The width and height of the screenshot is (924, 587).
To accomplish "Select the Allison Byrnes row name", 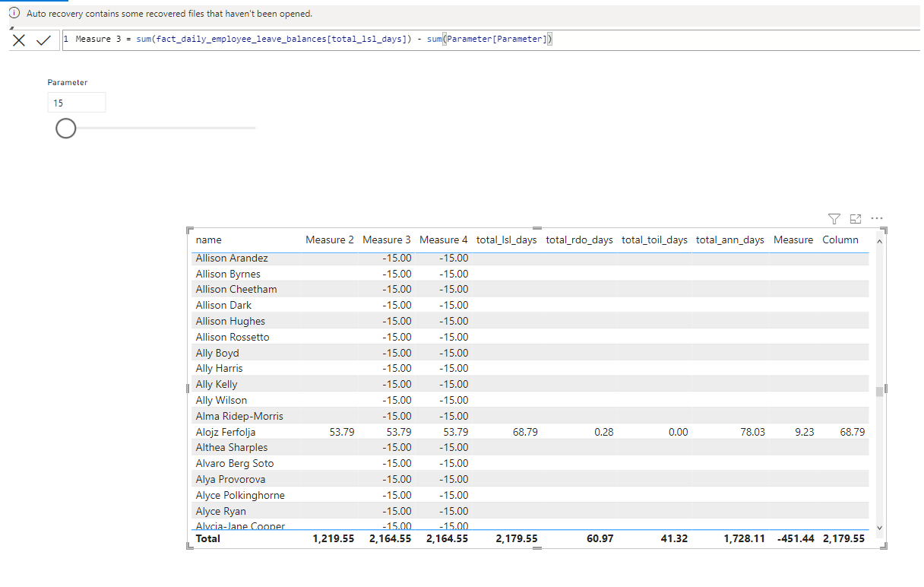I will tap(228, 274).
